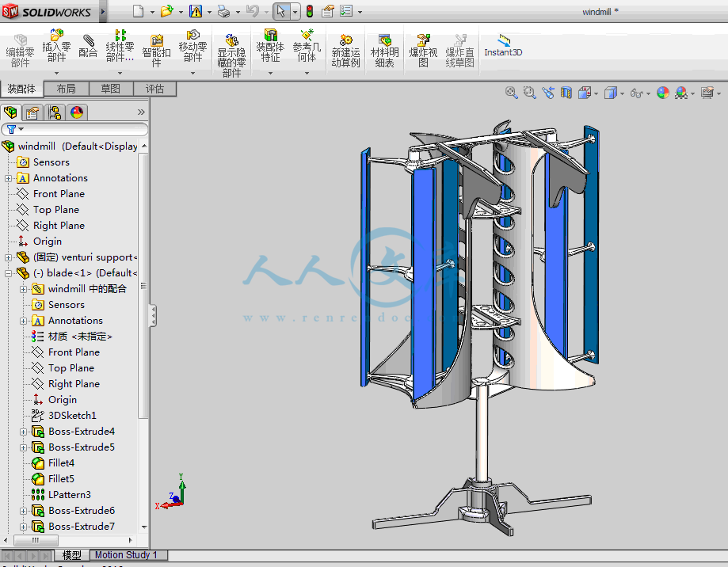
Task: Open the DisplayManager color ball tab
Action: pyautogui.click(x=77, y=112)
